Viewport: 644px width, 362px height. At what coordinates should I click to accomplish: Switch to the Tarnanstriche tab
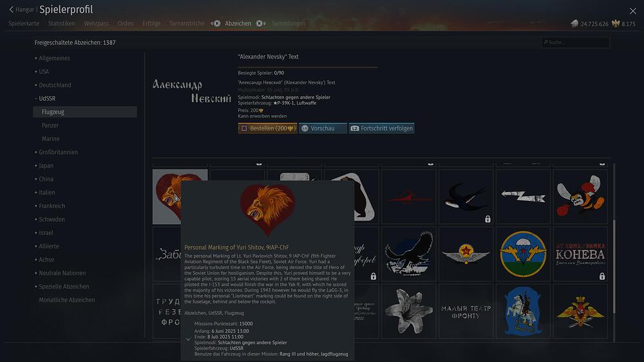pos(187,23)
